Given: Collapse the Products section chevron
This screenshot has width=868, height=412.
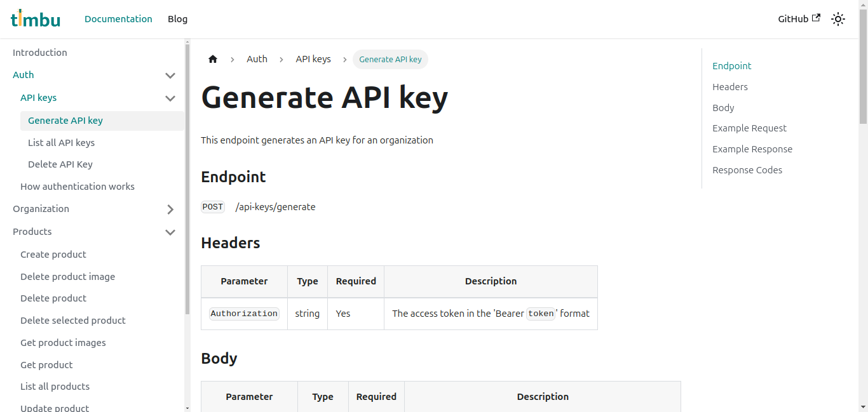Looking at the screenshot, I should [x=170, y=232].
